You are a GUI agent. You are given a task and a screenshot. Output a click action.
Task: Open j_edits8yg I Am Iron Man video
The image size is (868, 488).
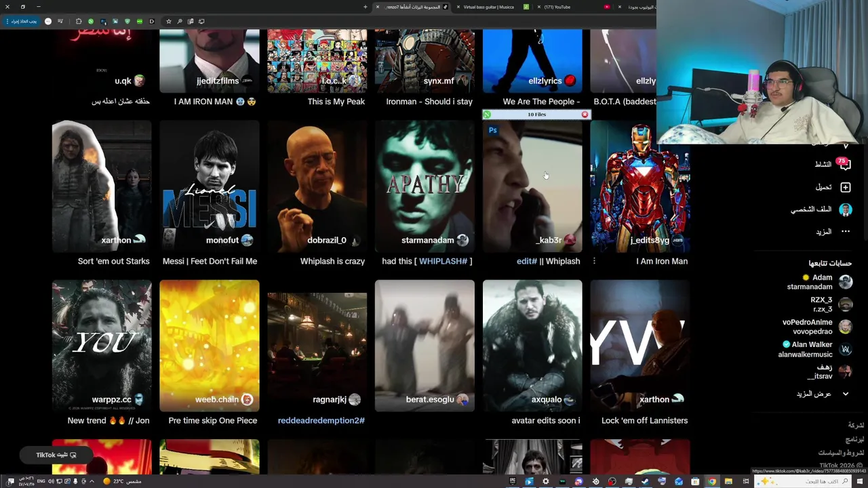coord(640,186)
